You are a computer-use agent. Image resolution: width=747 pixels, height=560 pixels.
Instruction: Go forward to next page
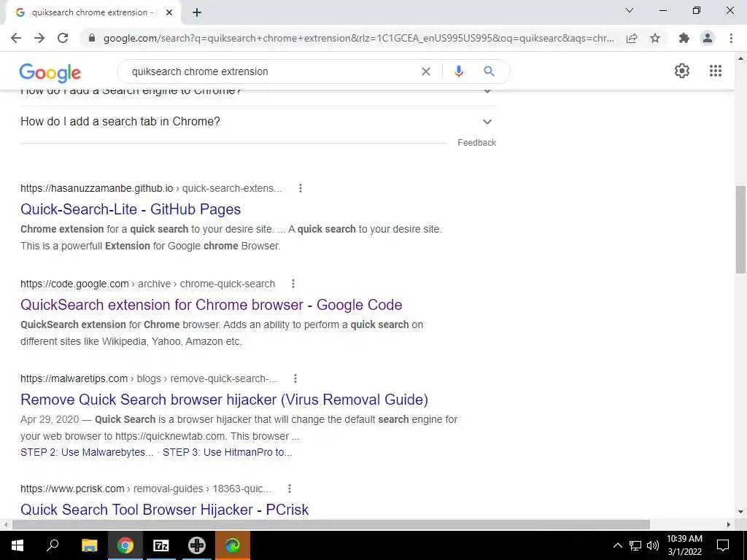[39, 38]
